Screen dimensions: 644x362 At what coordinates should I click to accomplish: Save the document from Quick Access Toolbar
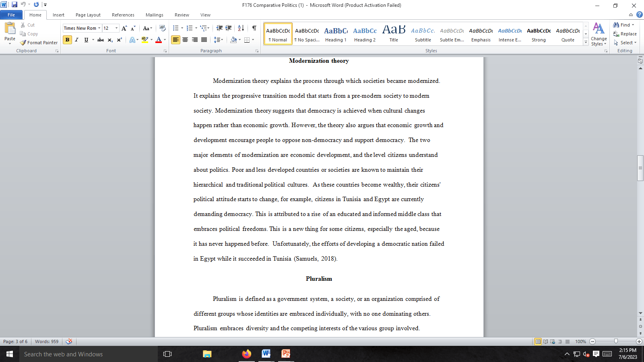click(x=14, y=5)
